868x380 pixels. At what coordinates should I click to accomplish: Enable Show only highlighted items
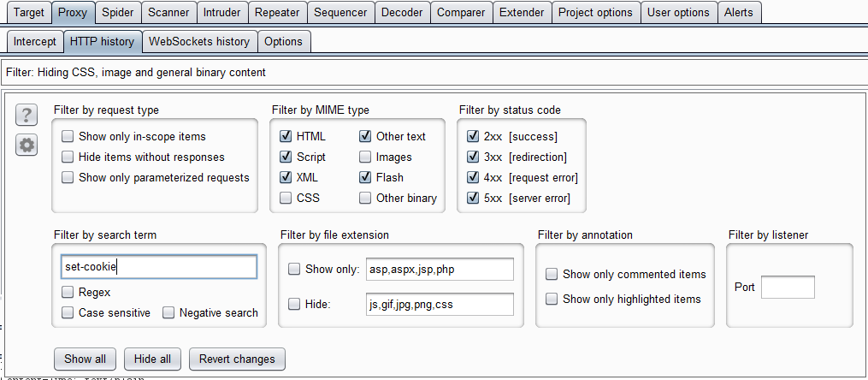pos(552,299)
